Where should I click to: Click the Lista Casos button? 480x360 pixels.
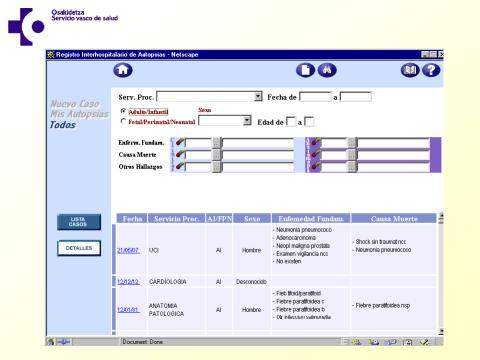79,222
